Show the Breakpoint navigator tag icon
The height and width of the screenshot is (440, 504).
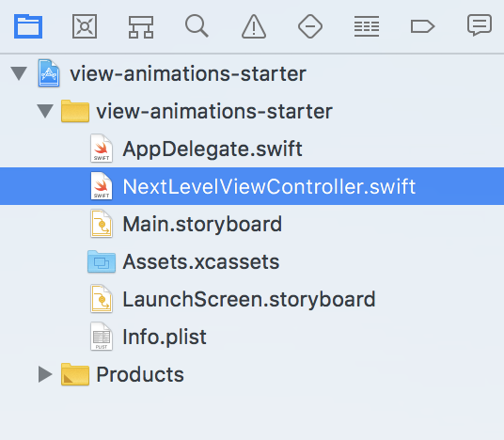[x=423, y=26]
